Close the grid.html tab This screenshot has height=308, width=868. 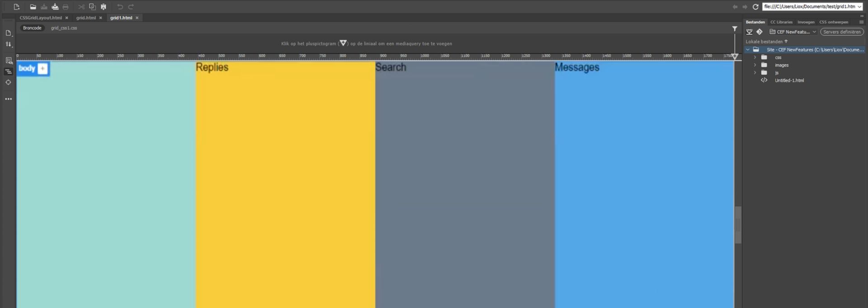[x=100, y=18]
